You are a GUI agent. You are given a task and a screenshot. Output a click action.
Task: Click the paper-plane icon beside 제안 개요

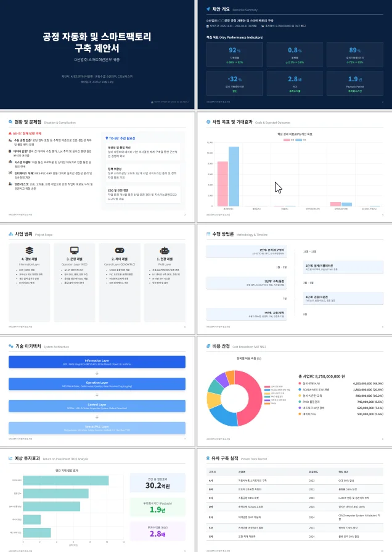click(x=208, y=9)
